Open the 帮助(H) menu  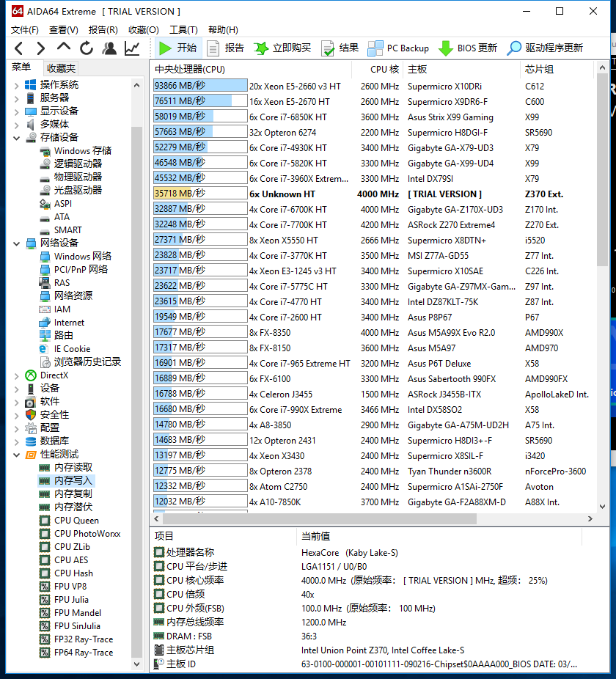[x=223, y=30]
